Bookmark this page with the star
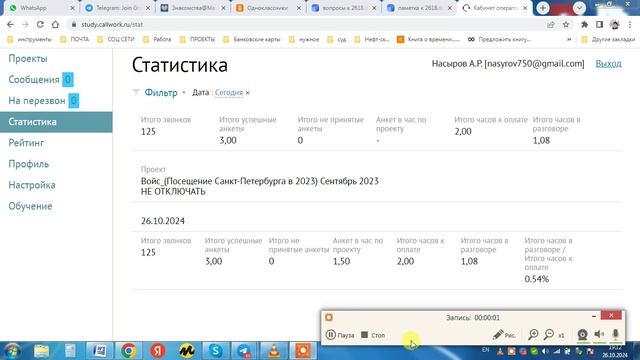Screen dimensions: 640x360 coord(566,24)
